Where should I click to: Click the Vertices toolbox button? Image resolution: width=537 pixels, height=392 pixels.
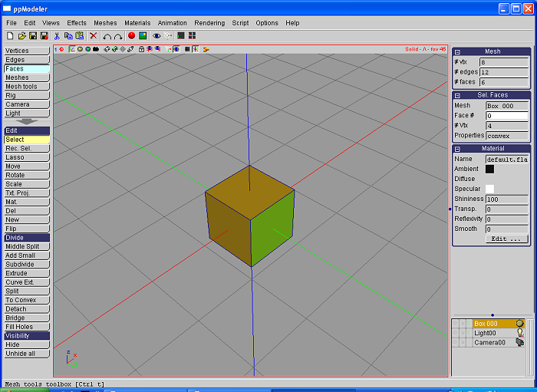[27, 51]
